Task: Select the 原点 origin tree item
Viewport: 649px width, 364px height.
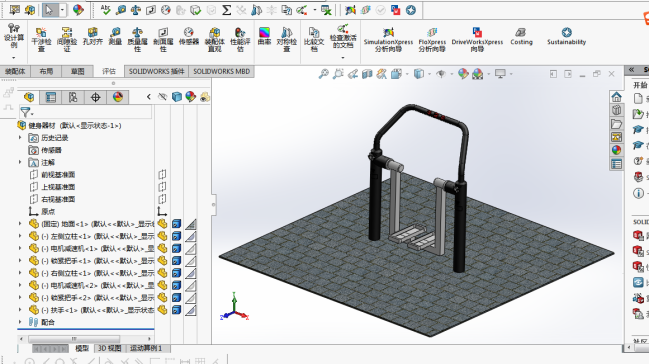Action: [x=48, y=212]
